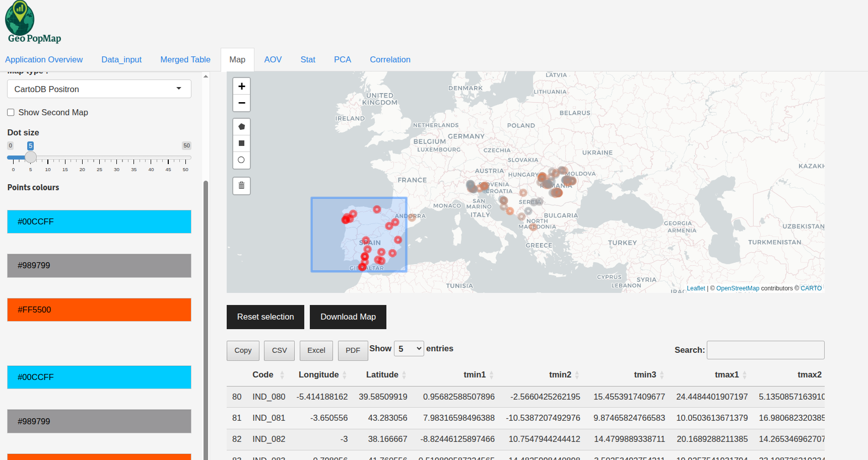The image size is (868, 460).
Task: Zoom out on the map
Action: point(241,103)
